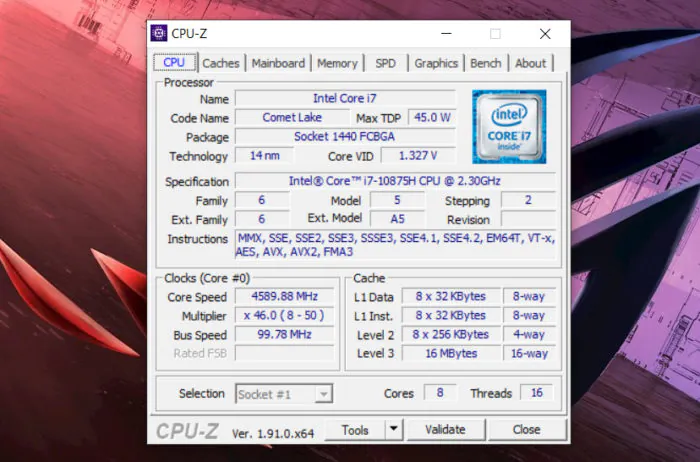Click the Ext. Model value A5

pyautogui.click(x=397, y=219)
